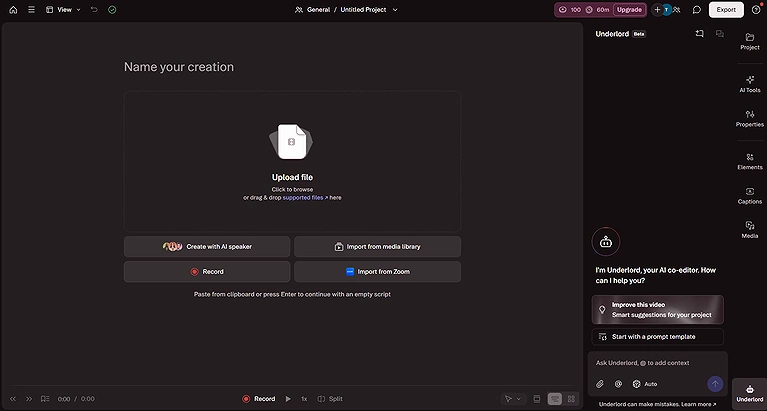Click the Export button
This screenshot has width=767, height=411.
[x=726, y=10]
